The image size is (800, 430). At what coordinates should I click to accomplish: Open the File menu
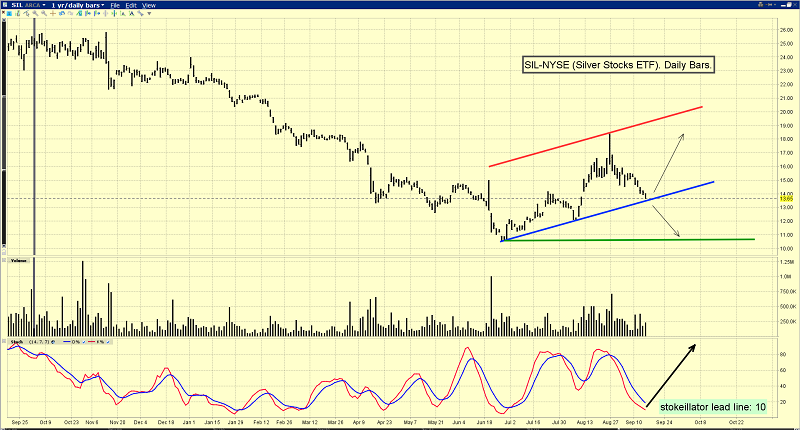coord(117,5)
